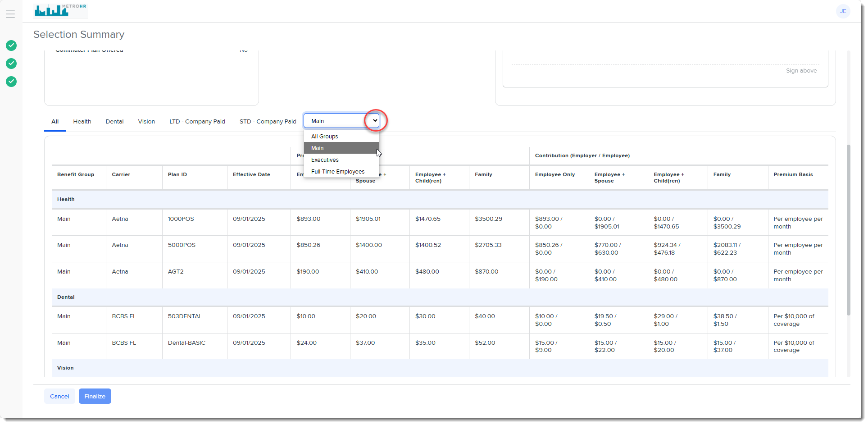Click the second green checkmark step icon
Viewport: 868px width, 425px height.
click(x=11, y=64)
